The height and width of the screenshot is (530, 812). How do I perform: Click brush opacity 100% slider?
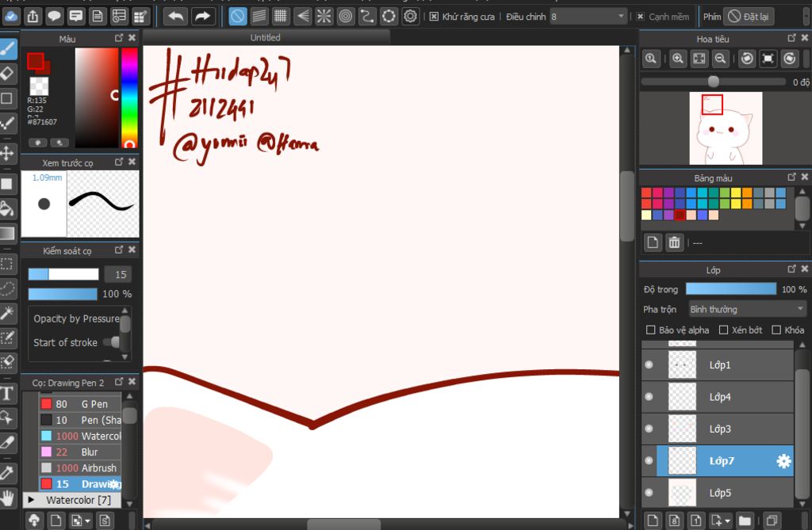[63, 294]
